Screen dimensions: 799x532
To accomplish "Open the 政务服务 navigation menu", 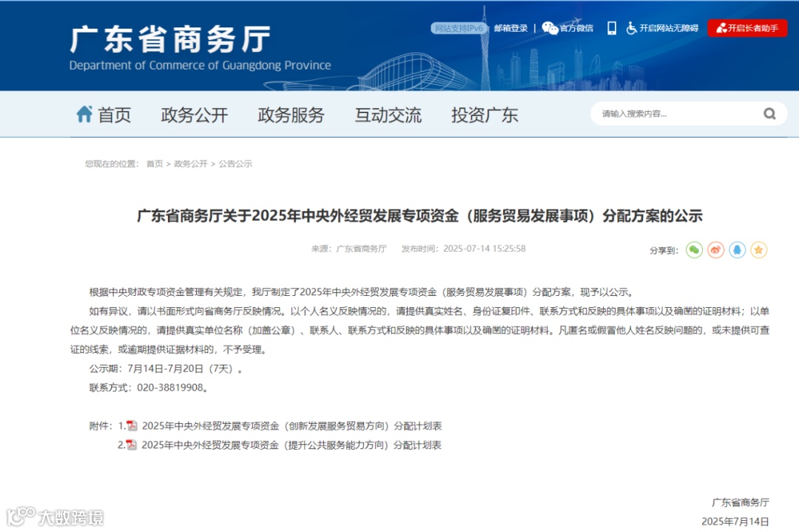I will (x=291, y=115).
